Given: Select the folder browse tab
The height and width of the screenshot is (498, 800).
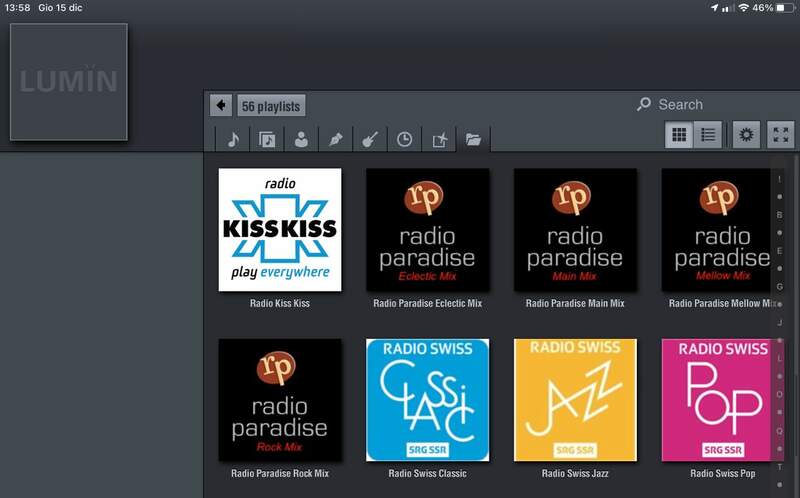Looking at the screenshot, I should [x=473, y=140].
